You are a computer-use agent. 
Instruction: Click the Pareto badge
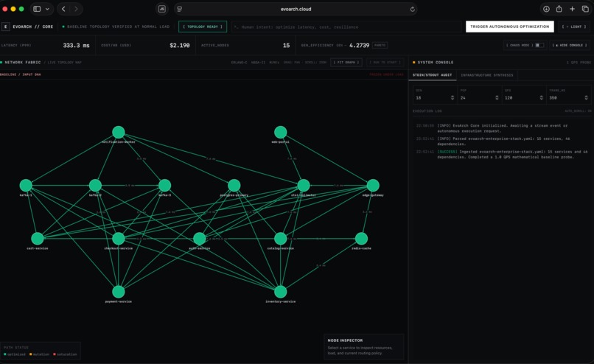[x=380, y=45]
